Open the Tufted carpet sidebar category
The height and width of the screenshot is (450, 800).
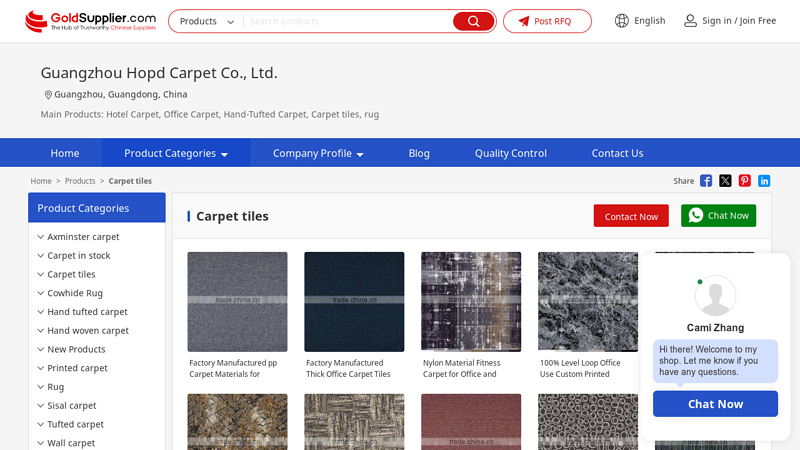pos(76,424)
